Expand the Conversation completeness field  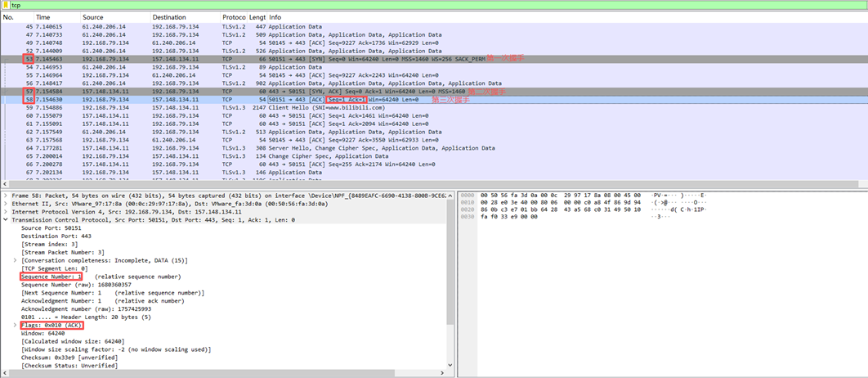pos(16,260)
